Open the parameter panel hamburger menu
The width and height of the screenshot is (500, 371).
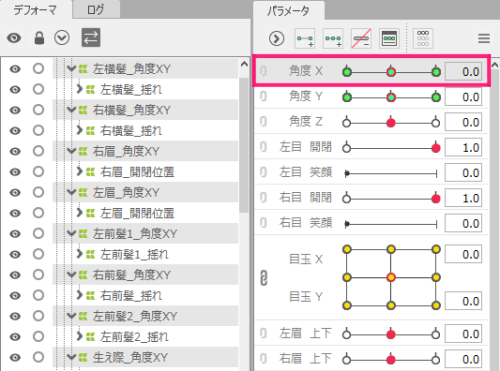tap(484, 38)
